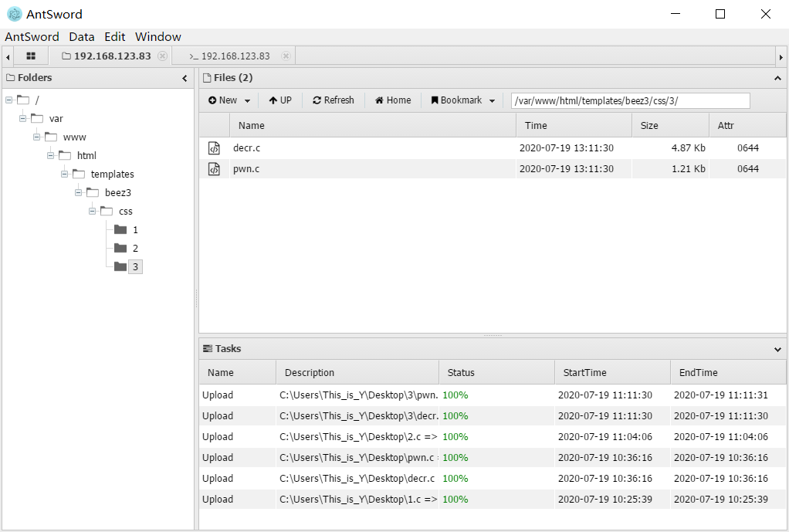The width and height of the screenshot is (789, 532).
Task: Select upload task for Desktop\3\decr.
Action: 493,415
